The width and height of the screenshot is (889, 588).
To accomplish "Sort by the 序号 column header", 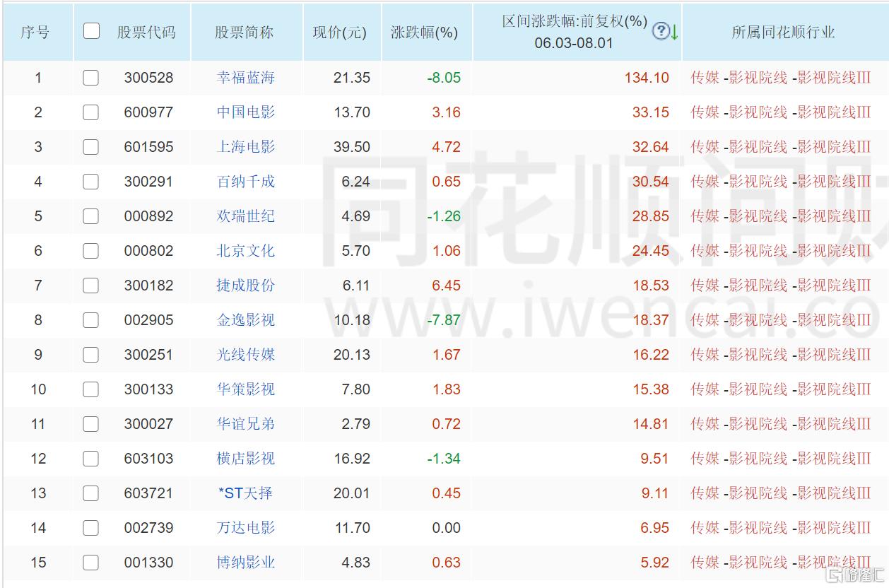I will [35, 33].
